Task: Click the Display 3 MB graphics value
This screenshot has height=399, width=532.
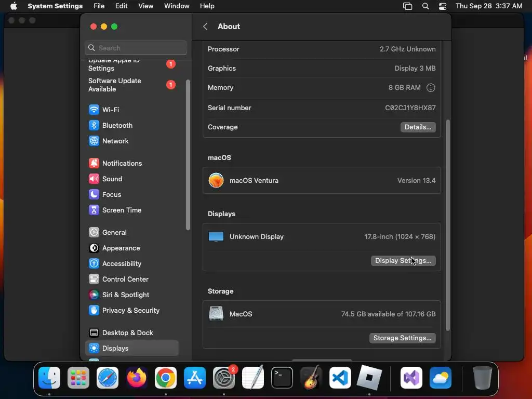Action: click(415, 68)
